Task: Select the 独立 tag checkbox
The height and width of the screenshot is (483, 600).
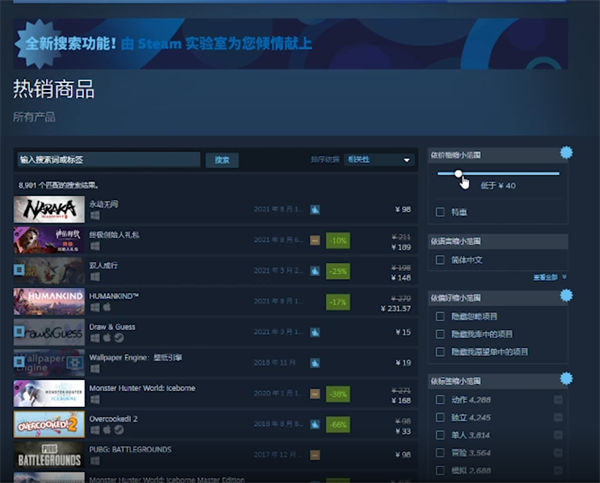Action: (440, 418)
